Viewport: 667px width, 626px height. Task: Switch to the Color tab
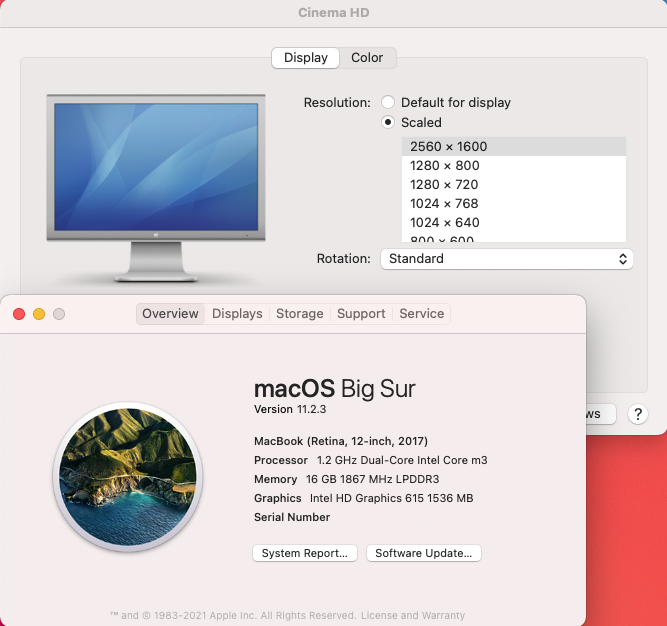coord(367,57)
